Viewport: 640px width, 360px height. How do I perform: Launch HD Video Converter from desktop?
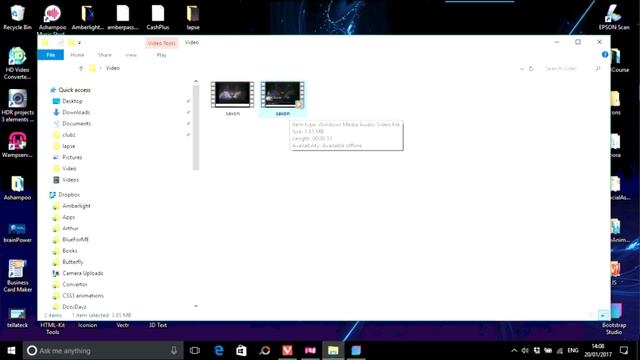(17, 63)
